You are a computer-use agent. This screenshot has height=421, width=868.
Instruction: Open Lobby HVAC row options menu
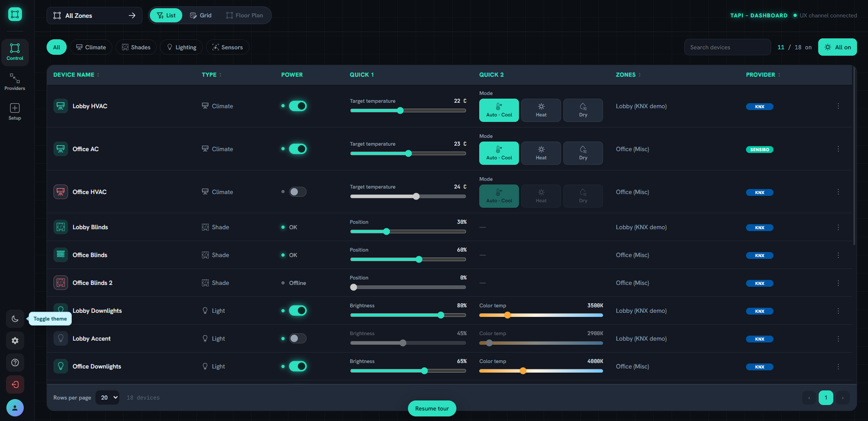[x=838, y=106]
